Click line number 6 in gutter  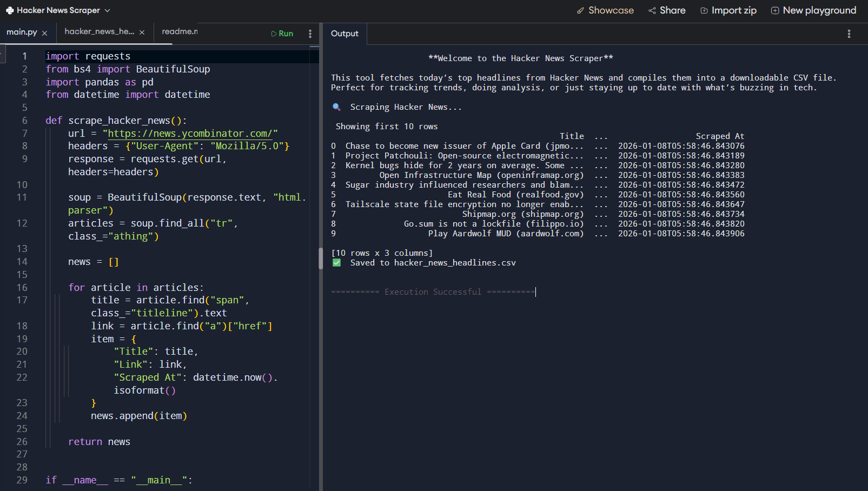24,121
